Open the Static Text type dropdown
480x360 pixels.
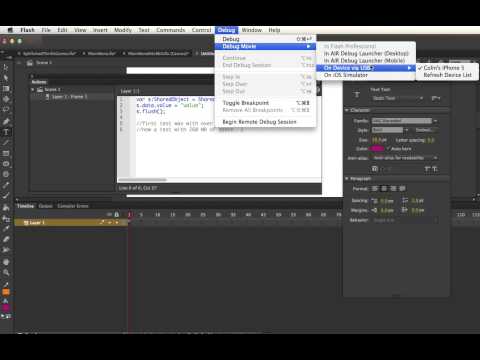[x=398, y=98]
